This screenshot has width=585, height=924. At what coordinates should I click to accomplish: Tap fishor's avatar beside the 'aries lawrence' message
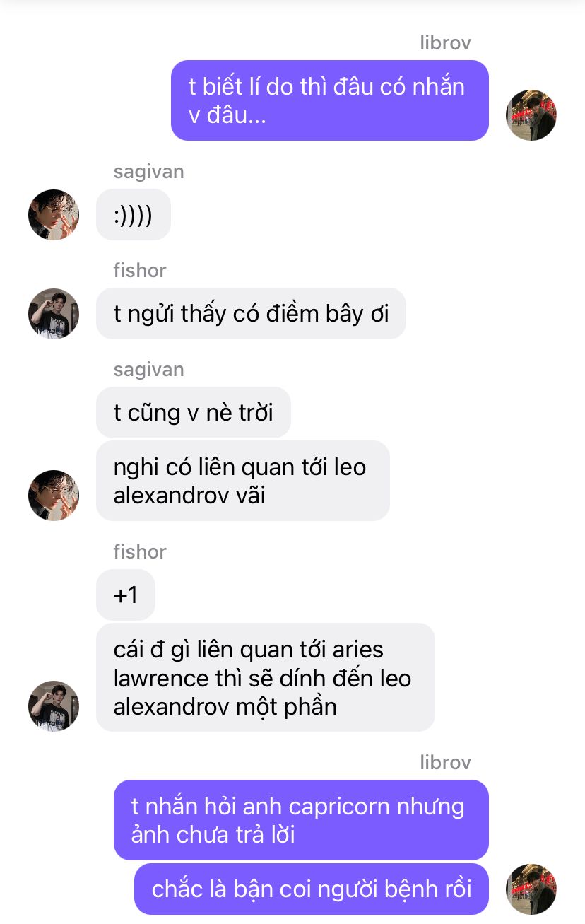tap(54, 706)
